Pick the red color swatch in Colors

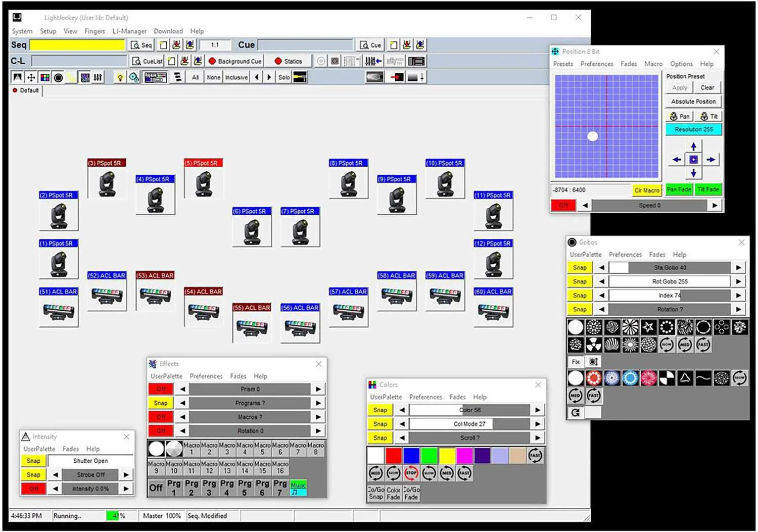pyautogui.click(x=393, y=456)
